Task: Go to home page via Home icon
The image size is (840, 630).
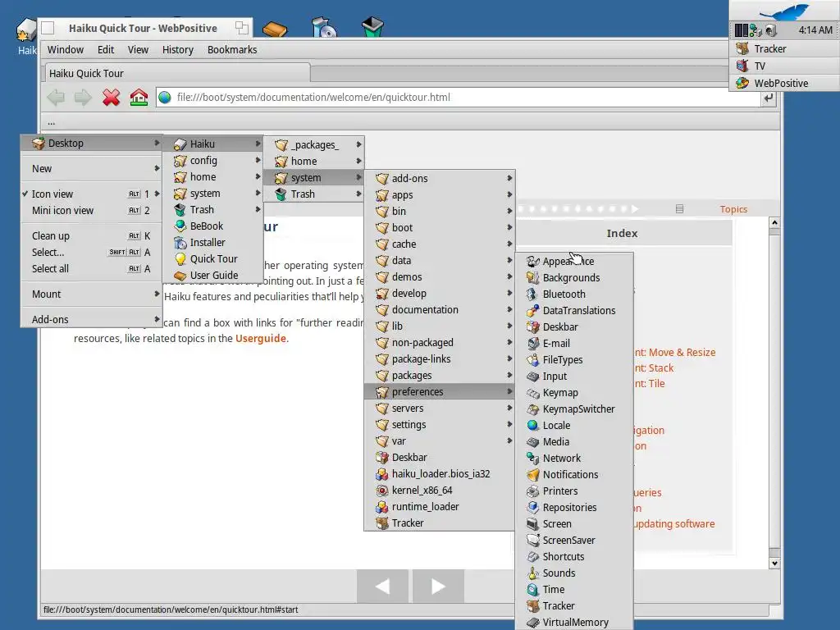Action: [x=139, y=98]
